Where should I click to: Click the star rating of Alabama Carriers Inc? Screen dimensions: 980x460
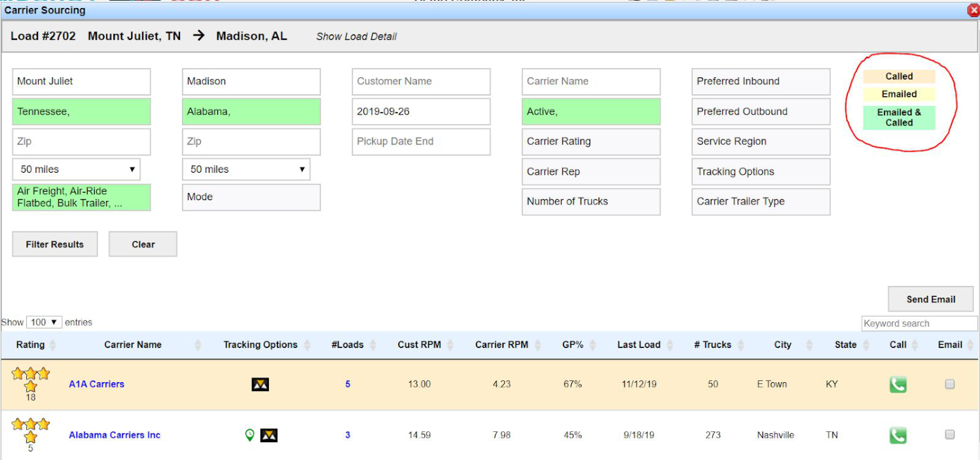point(30,430)
